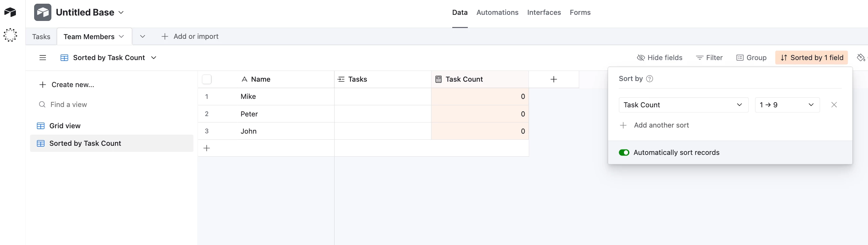Toggle Automatically sort records switch
The image size is (868, 245).
coord(624,153)
